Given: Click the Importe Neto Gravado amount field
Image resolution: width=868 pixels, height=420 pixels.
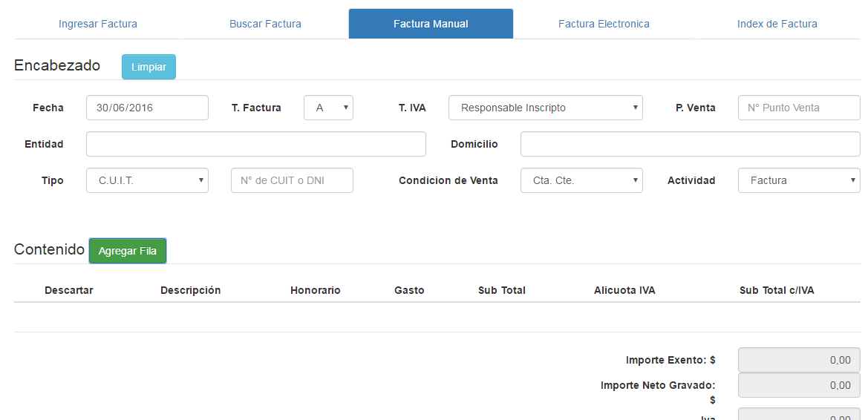Looking at the screenshot, I should (798, 385).
